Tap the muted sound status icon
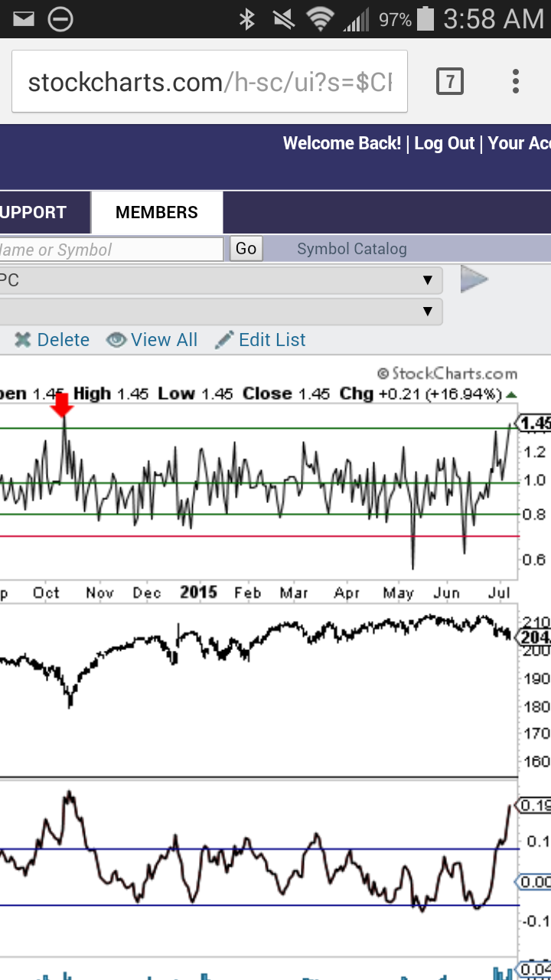551x980 pixels. [x=283, y=19]
